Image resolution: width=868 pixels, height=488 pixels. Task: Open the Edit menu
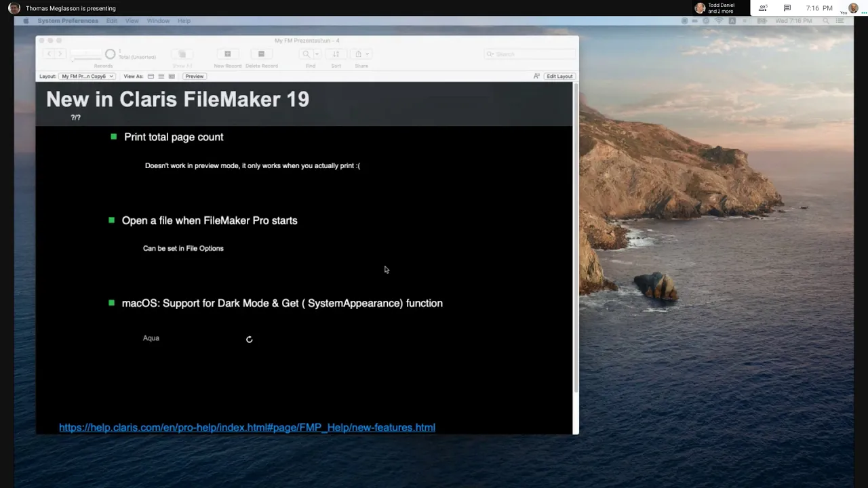point(112,21)
